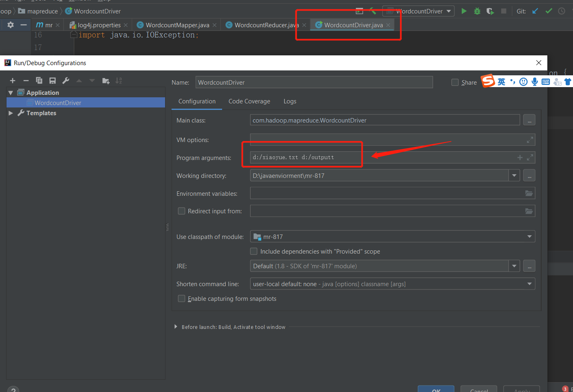Image resolution: width=573 pixels, height=392 pixels.
Task: Build project with green hammer icon
Action: (372, 11)
